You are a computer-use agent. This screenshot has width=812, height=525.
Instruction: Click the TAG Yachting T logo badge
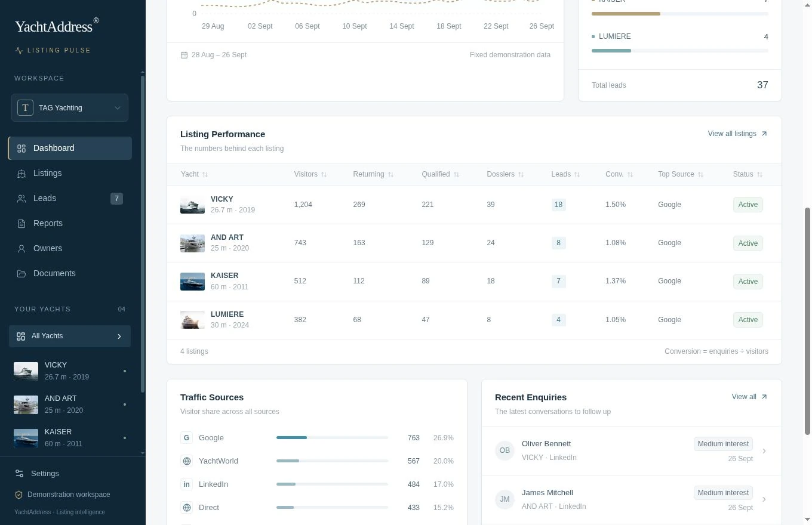coord(25,108)
